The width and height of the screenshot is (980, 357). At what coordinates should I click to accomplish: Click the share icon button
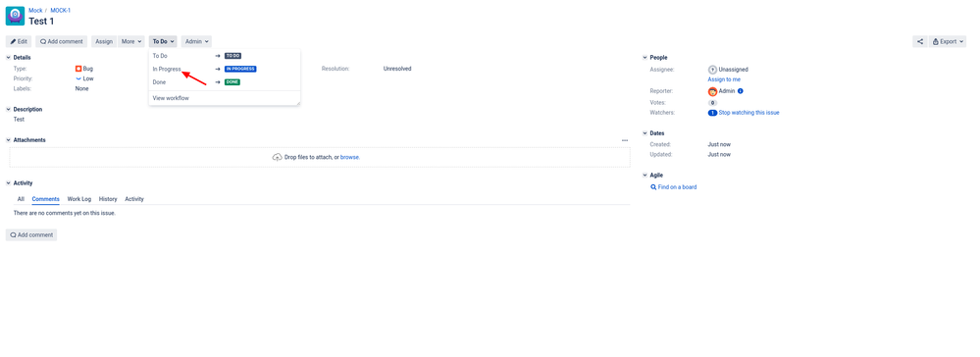point(920,42)
